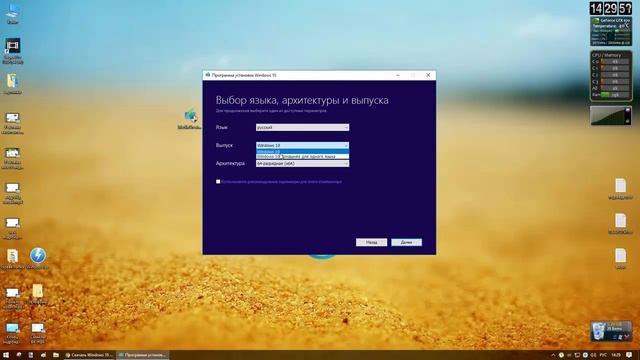Open the Архитектура (architecture) dropdown
Screen dimensions: 640x360
pyautogui.click(x=302, y=163)
